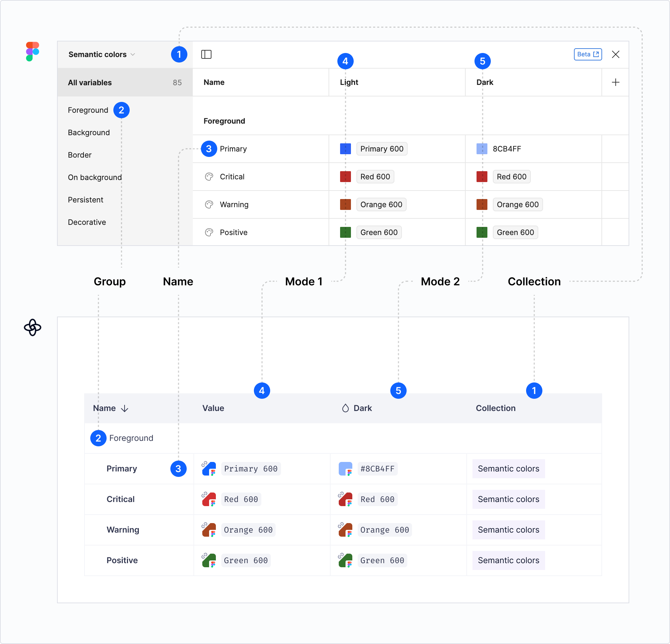Click Semantic colors tag in Primary row
Image resolution: width=670 pixels, height=644 pixels.
(508, 468)
